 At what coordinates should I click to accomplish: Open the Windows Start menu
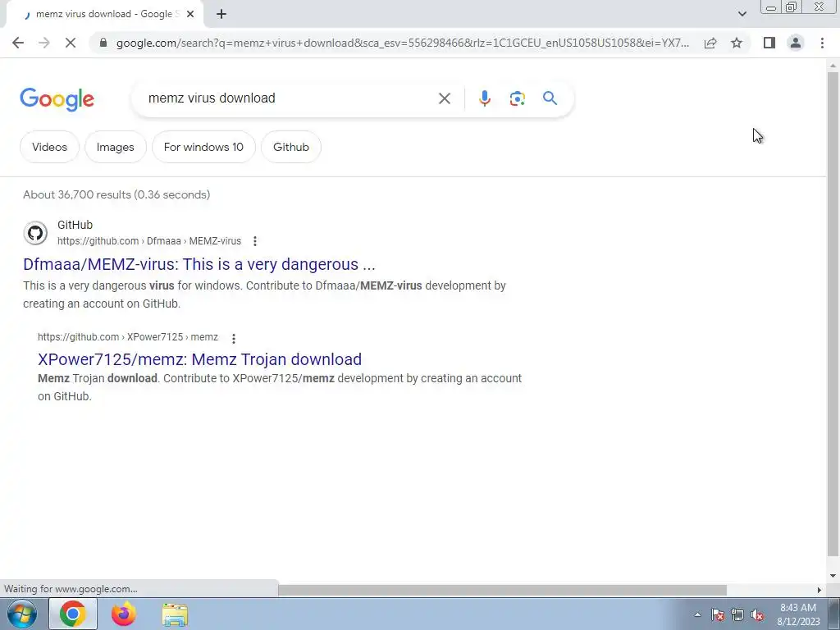[22, 614]
